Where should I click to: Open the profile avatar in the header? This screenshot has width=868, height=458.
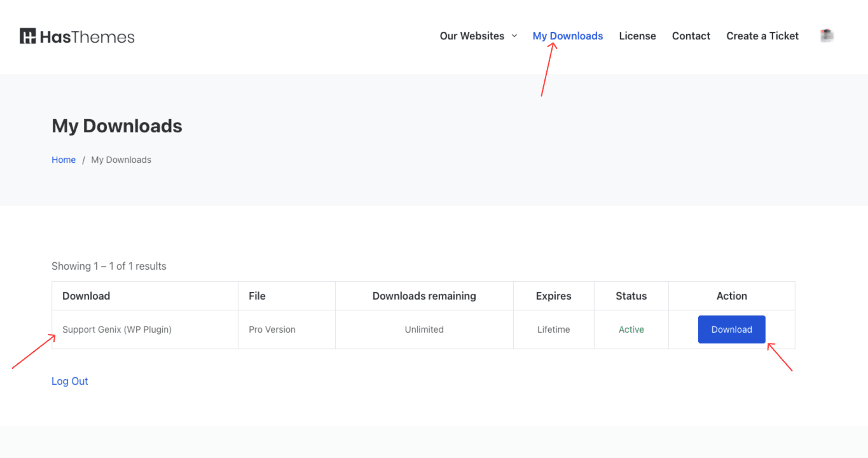coord(826,36)
